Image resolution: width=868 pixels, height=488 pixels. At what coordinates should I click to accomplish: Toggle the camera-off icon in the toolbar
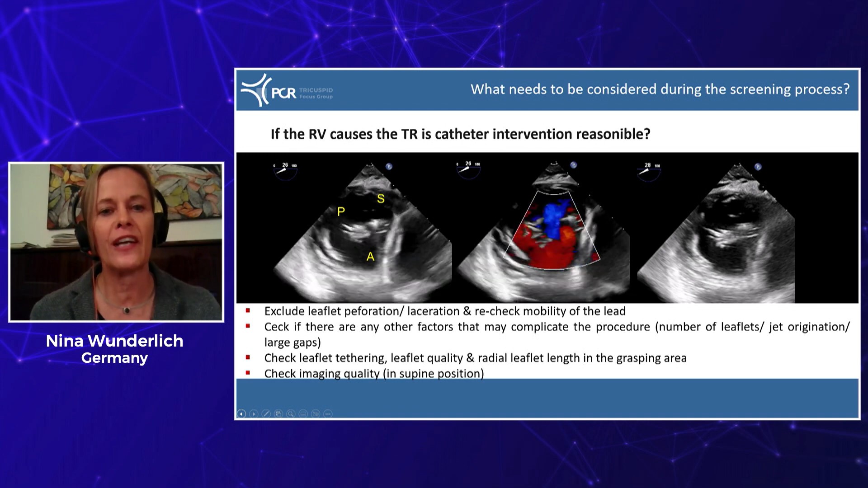pyautogui.click(x=315, y=414)
